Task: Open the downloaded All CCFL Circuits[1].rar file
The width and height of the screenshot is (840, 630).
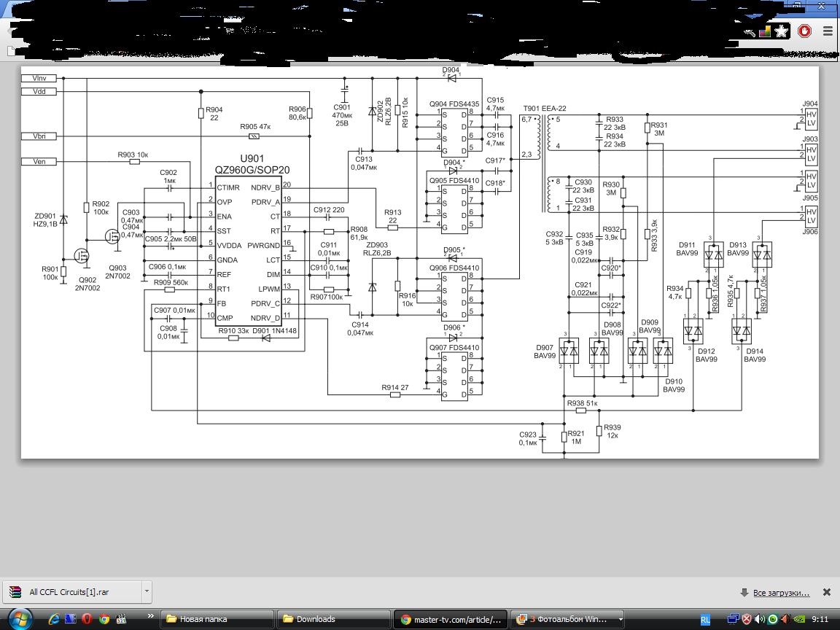Action: coord(69,591)
